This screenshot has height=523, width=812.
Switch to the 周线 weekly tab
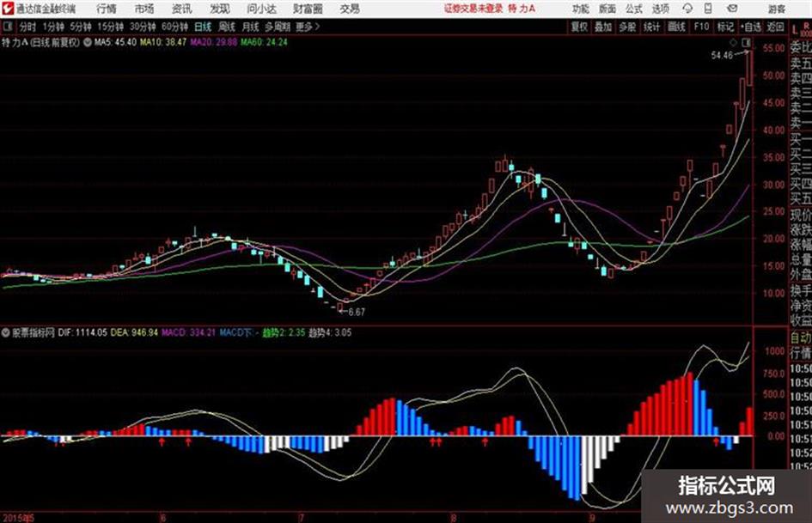(x=227, y=27)
